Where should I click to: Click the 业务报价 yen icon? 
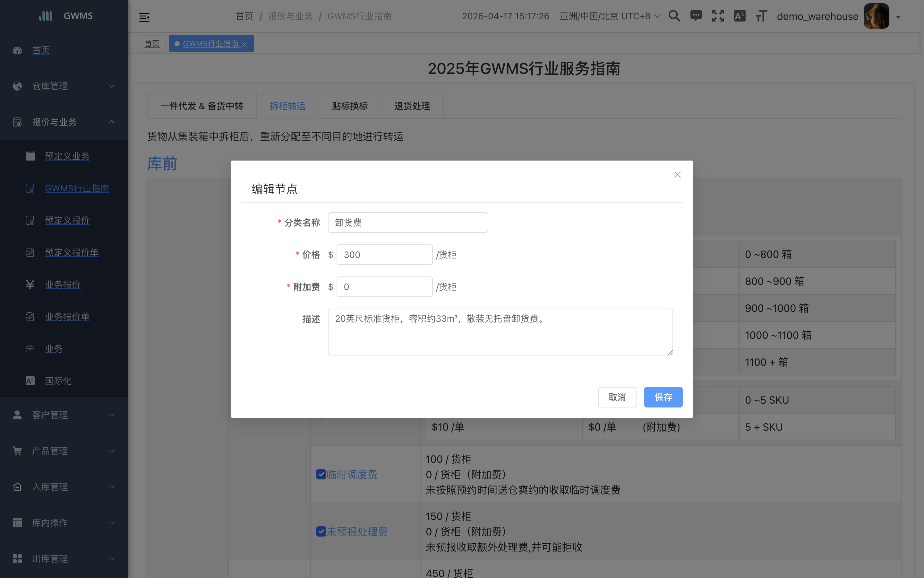30,285
